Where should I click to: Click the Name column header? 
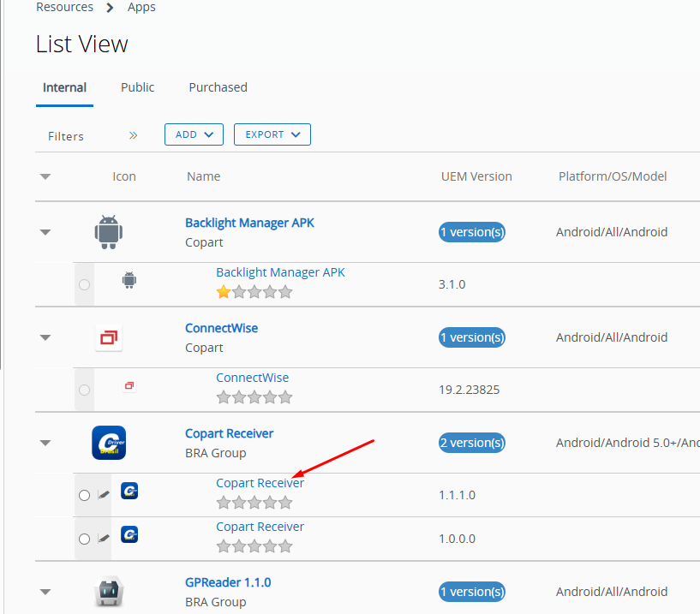(x=204, y=176)
